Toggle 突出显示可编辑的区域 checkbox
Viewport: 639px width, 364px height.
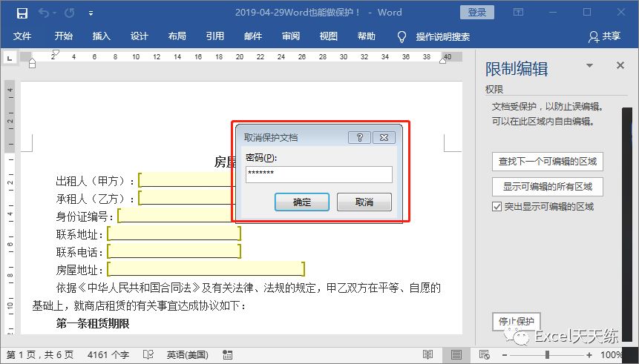click(497, 207)
